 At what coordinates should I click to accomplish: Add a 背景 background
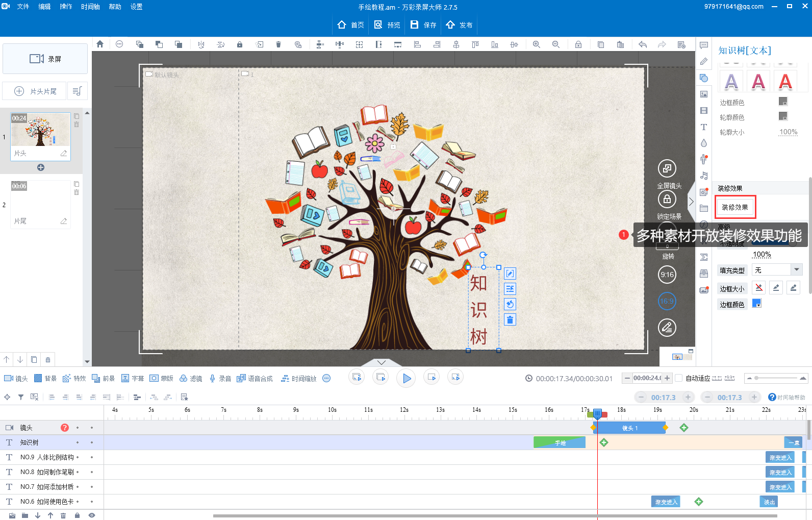[45, 378]
